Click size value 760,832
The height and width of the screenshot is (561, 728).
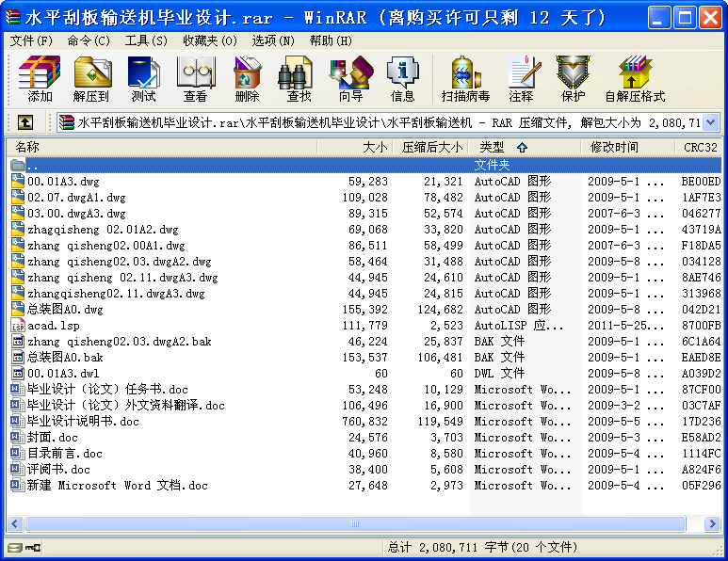(x=364, y=422)
